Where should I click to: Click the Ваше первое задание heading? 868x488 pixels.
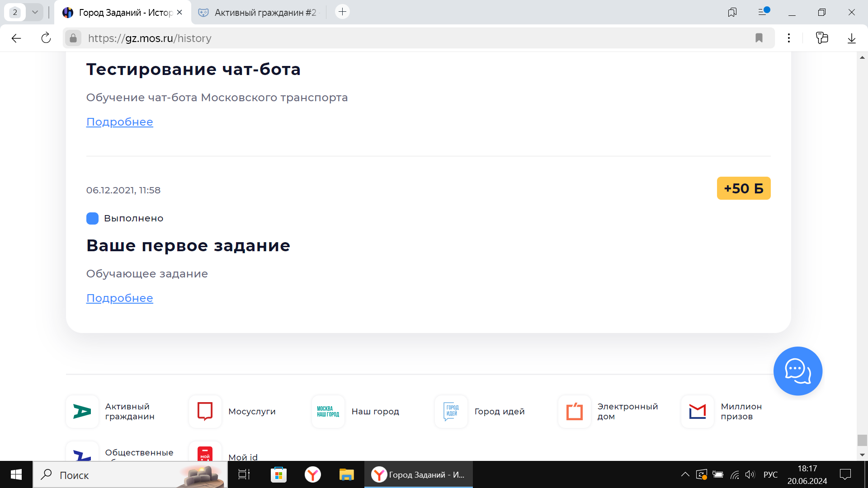point(188,245)
